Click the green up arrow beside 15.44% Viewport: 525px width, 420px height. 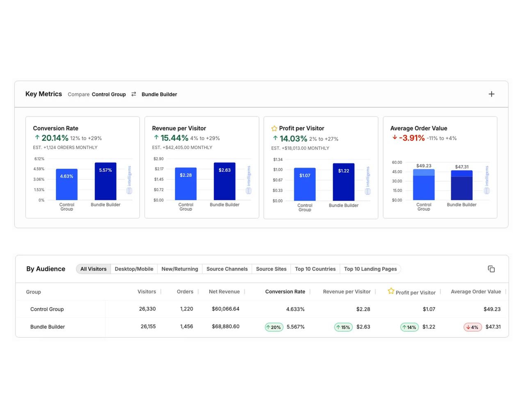[156, 137]
